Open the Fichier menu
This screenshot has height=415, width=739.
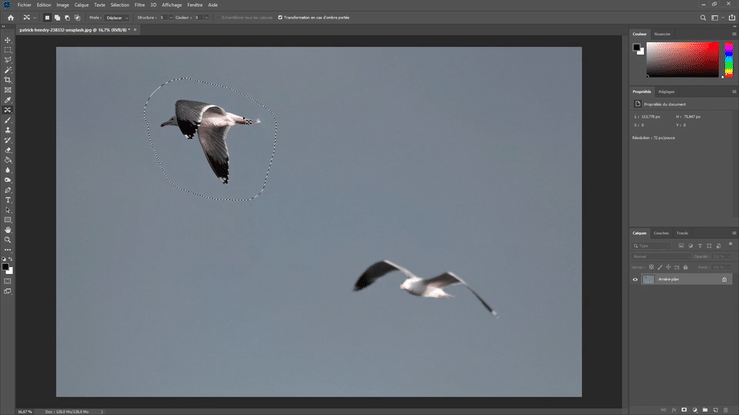tap(24, 5)
